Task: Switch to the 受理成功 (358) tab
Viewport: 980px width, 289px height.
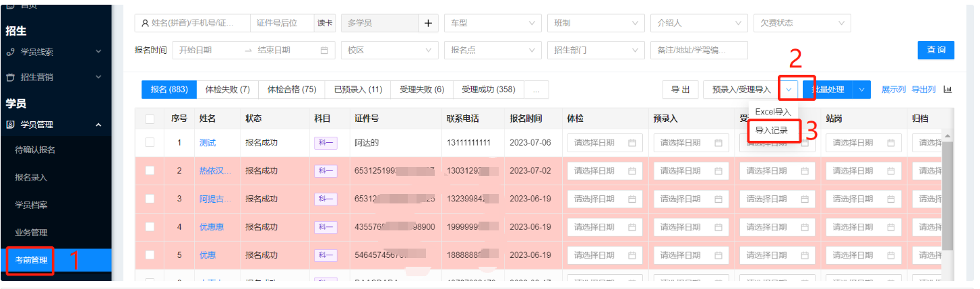Action: [x=489, y=90]
